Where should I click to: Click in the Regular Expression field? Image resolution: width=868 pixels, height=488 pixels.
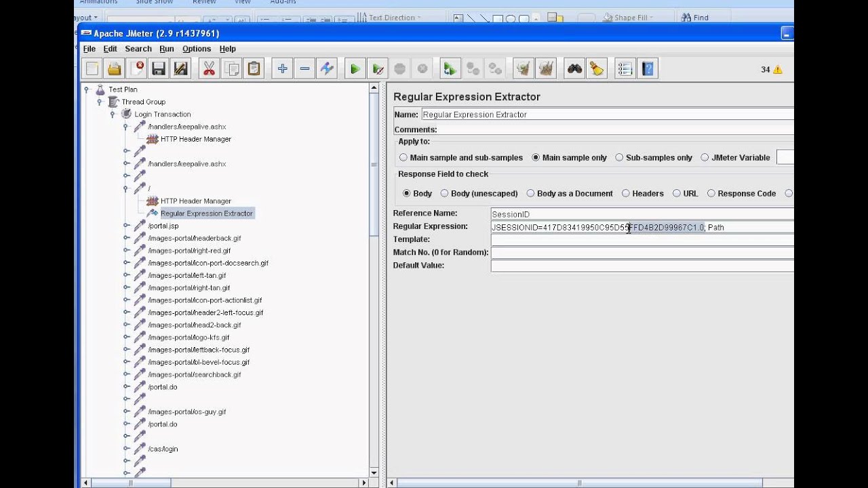click(x=642, y=227)
